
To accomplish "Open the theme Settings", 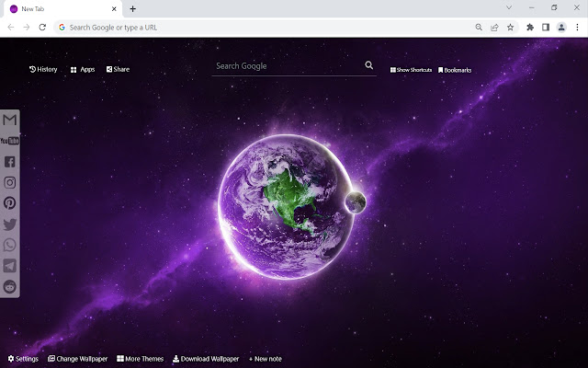I will [x=23, y=359].
